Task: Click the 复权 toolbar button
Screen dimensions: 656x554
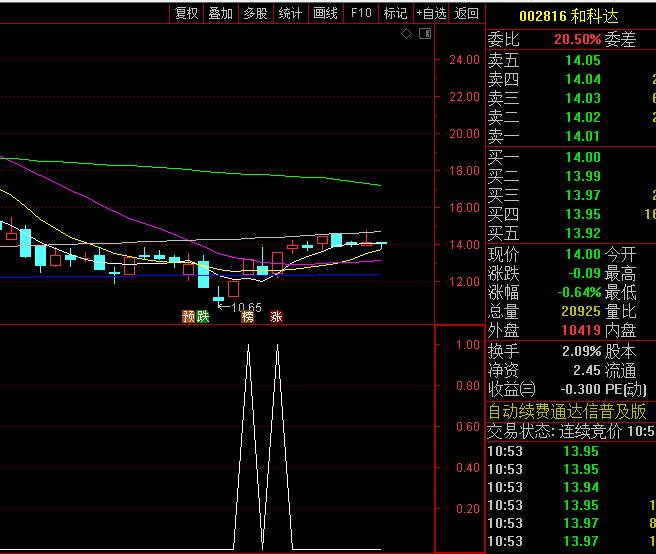Action: pyautogui.click(x=186, y=13)
